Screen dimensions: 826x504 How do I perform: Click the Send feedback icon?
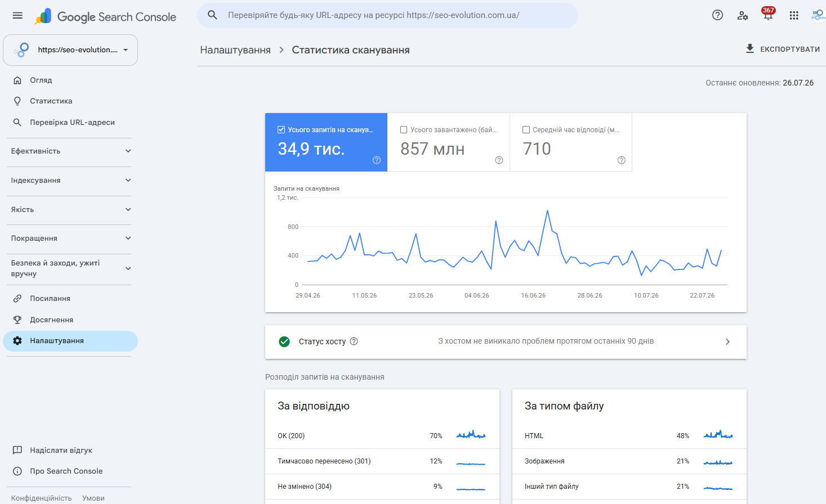[x=17, y=450]
